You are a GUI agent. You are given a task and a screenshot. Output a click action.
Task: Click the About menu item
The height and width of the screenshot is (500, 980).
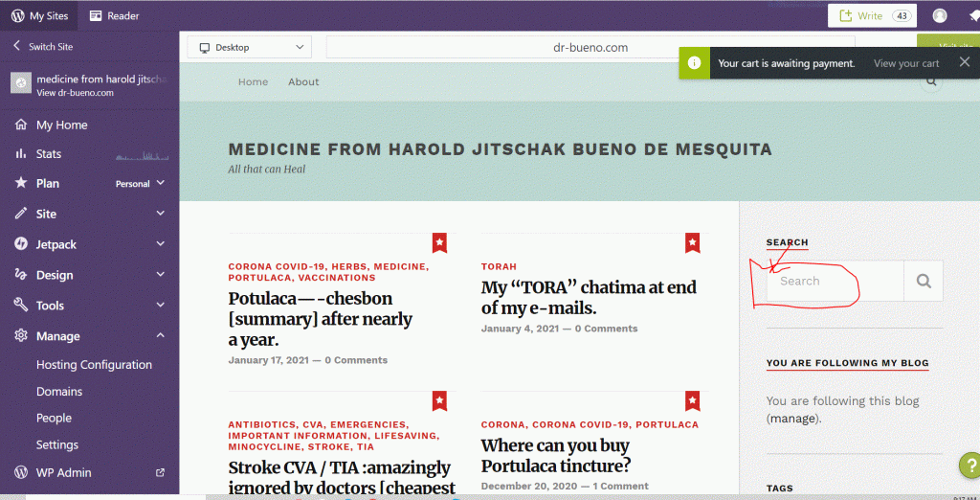coord(303,82)
